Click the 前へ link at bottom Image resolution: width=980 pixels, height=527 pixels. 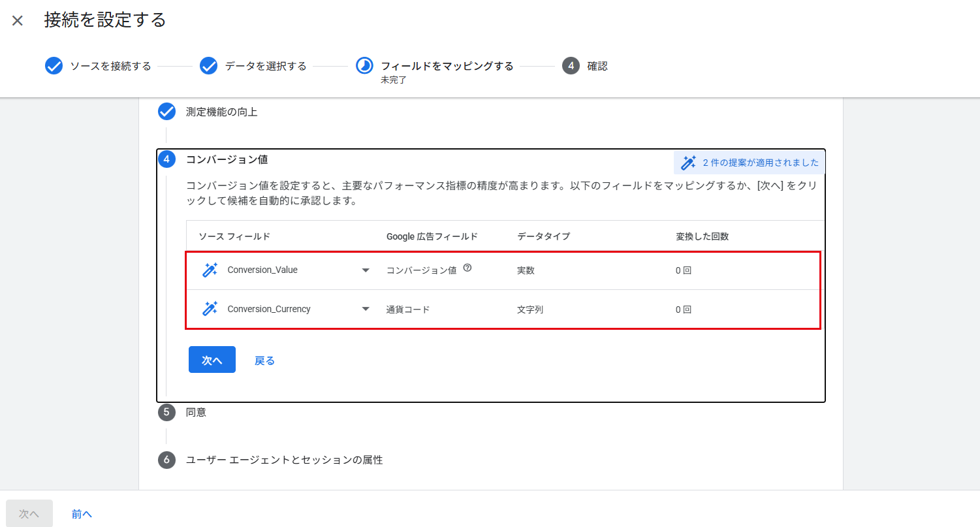(x=82, y=514)
